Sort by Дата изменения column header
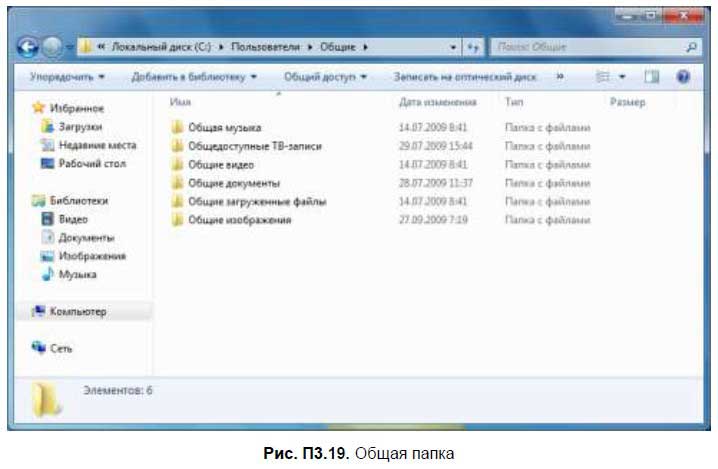The width and height of the screenshot is (718, 469). point(438,102)
